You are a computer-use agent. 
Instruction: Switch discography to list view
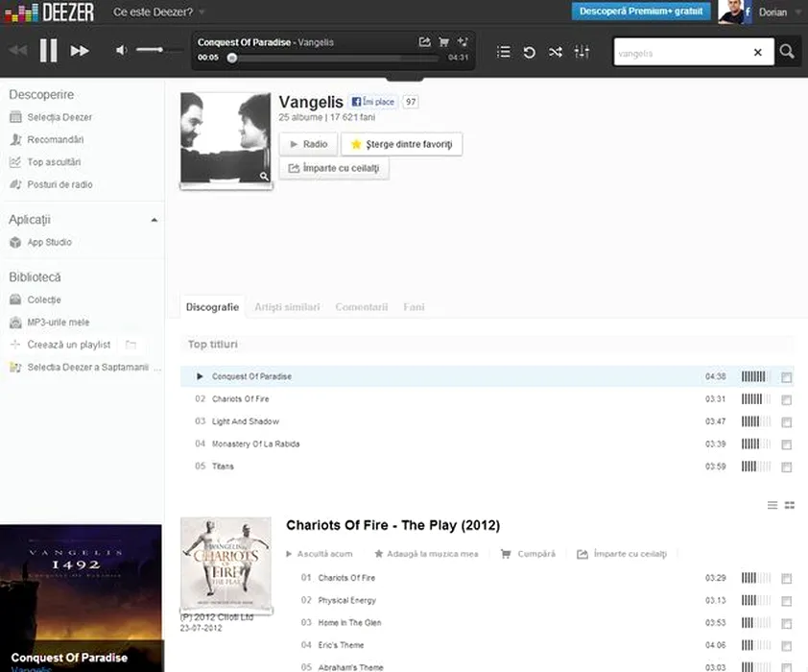(x=772, y=505)
